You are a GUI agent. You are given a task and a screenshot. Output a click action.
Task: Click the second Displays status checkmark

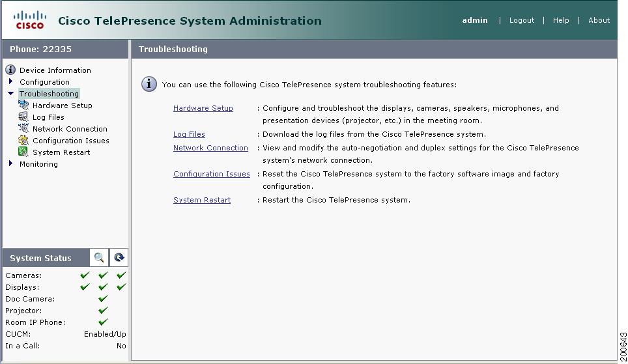tap(104, 287)
